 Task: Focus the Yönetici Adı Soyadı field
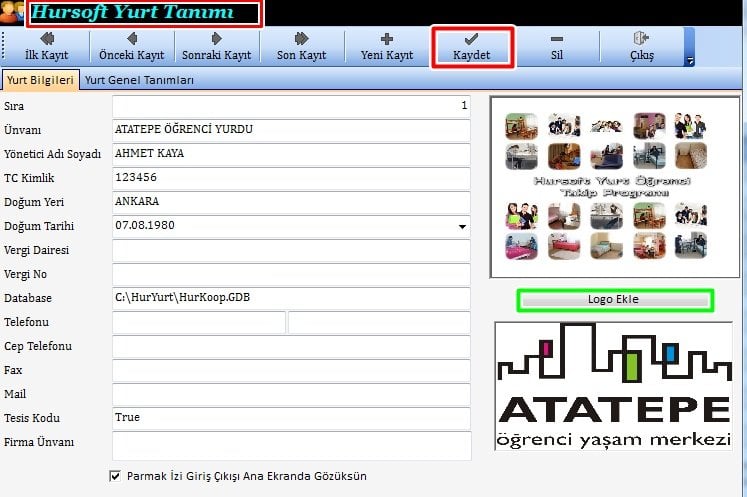point(291,154)
